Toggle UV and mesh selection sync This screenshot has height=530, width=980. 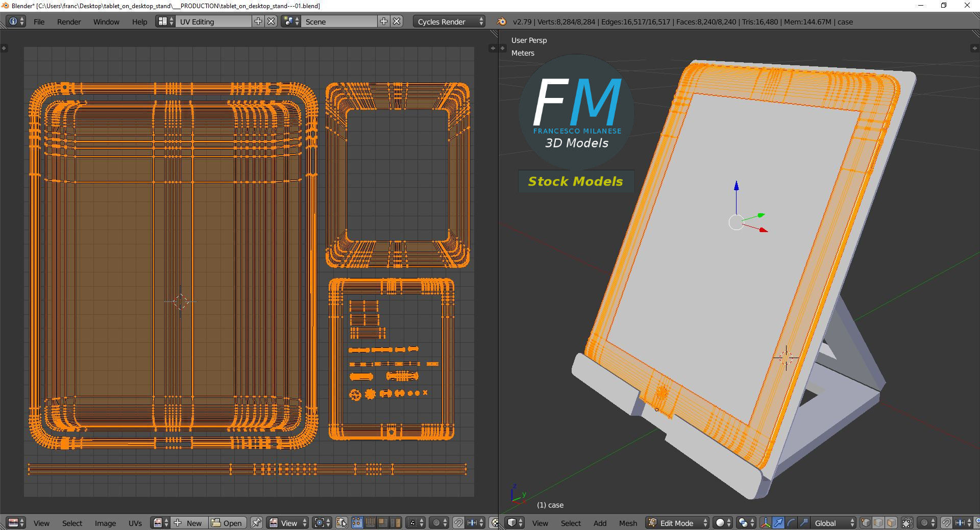click(341, 523)
